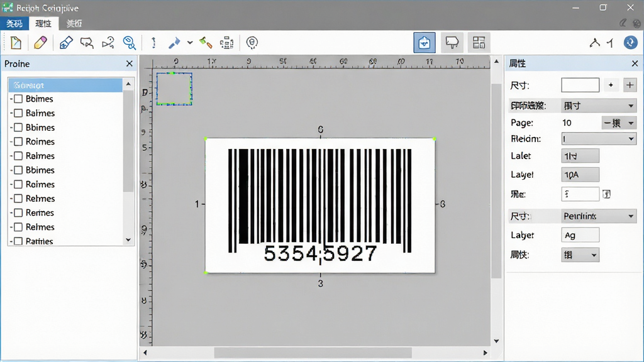Check the Rehmes checkbox

coord(18,199)
